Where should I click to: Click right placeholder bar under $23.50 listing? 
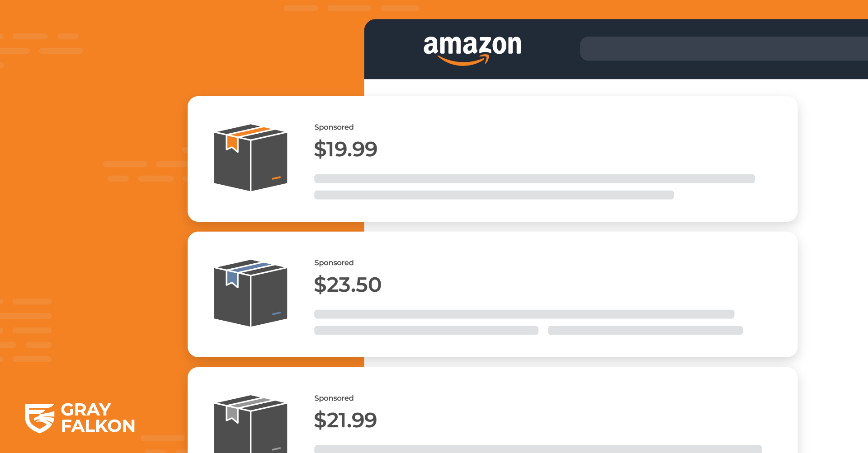tap(645, 330)
